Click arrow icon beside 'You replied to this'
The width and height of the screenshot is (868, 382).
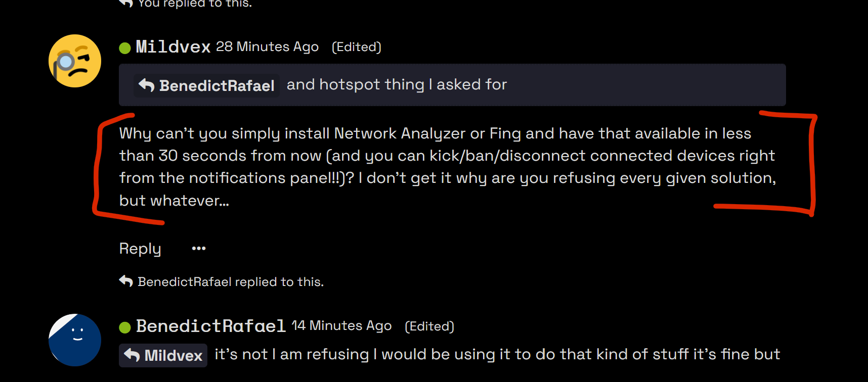click(126, 3)
